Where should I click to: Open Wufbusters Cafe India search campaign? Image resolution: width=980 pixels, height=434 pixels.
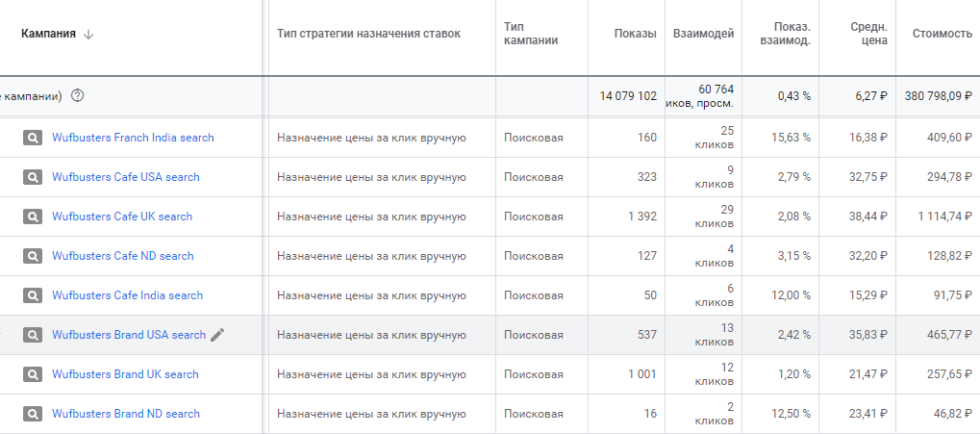click(x=127, y=295)
